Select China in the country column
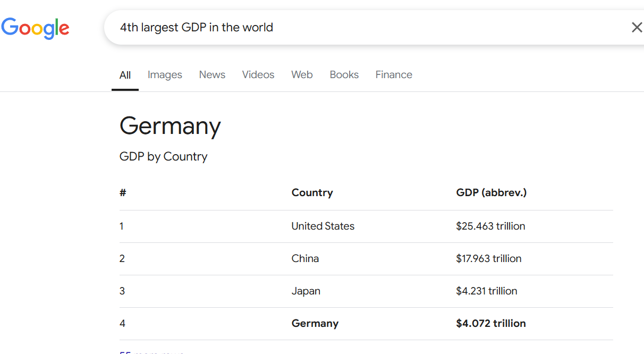Screen dimensions: 644x354 (x=305, y=259)
